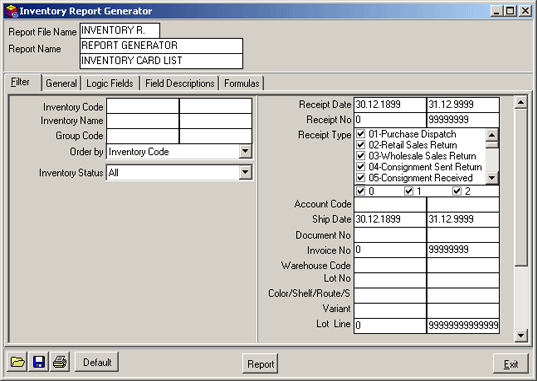Uncheck 05-Consignment Received
537x381 pixels.
(x=361, y=177)
